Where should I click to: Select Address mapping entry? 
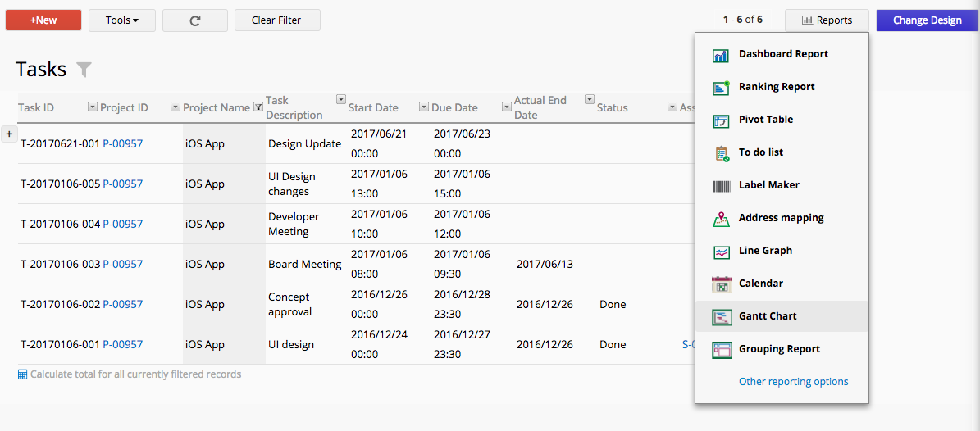[782, 218]
